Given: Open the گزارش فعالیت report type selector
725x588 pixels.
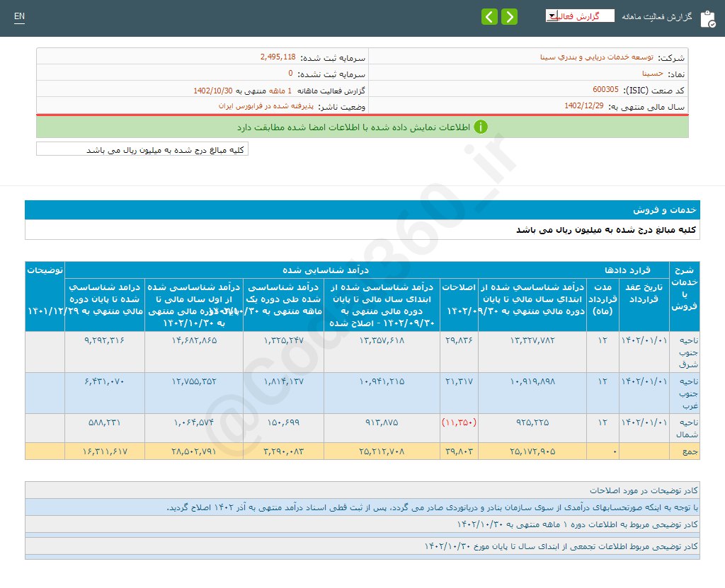Looking at the screenshot, I should [579, 14].
